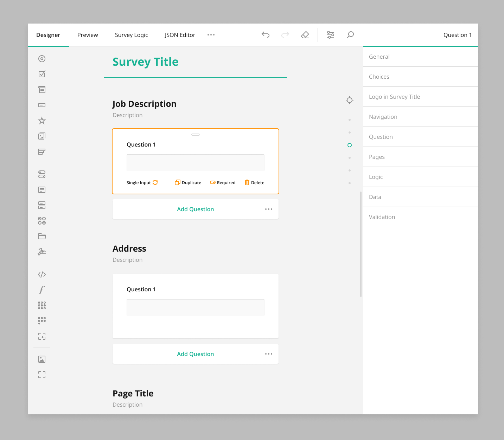Toggle Required on Question 1

[x=222, y=182]
